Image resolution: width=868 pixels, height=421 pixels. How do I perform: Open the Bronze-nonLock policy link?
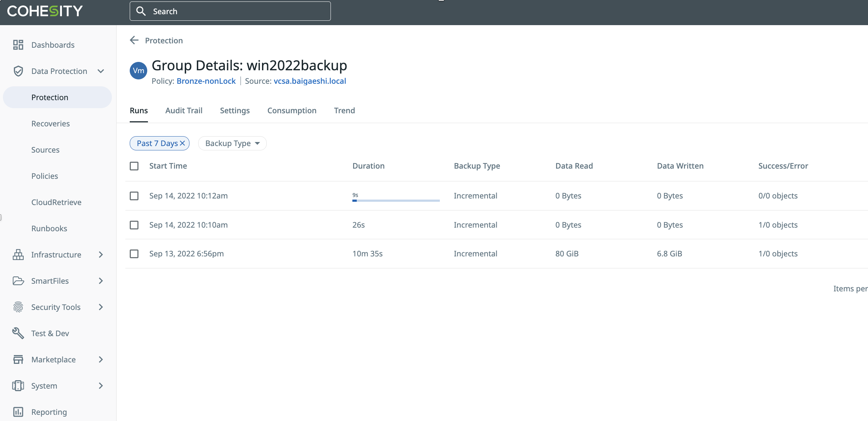pyautogui.click(x=206, y=81)
